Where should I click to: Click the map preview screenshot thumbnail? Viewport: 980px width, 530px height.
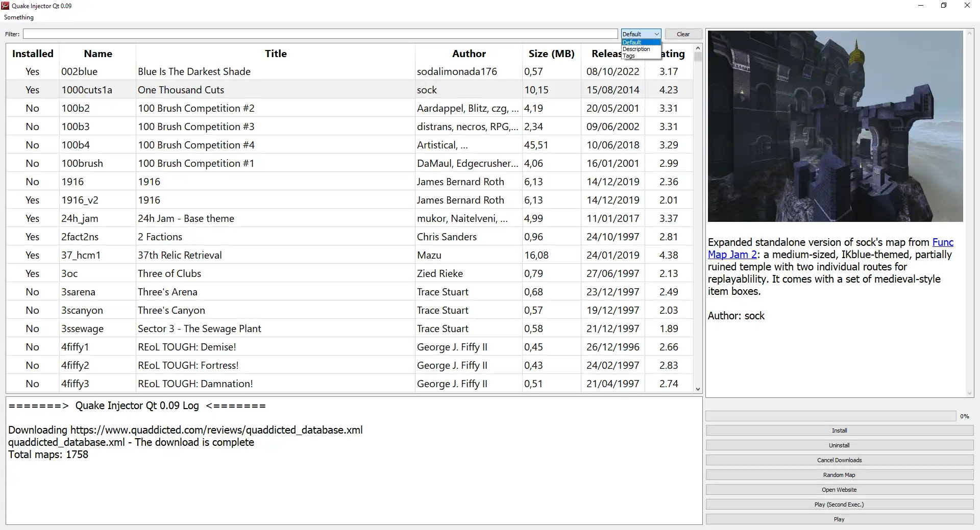click(835, 126)
